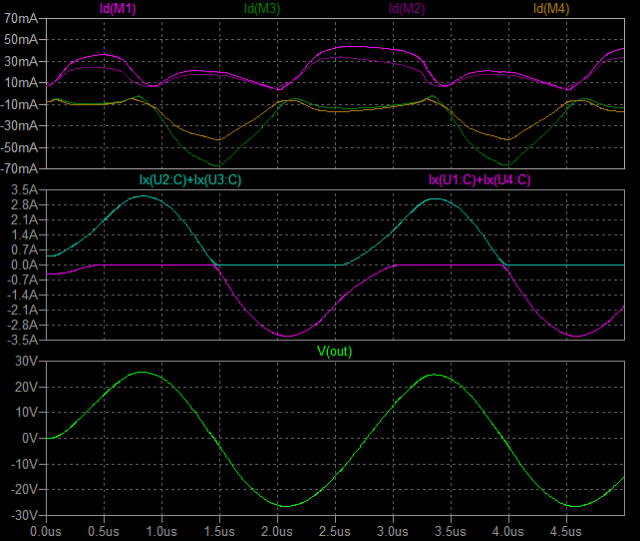Click the 1.0us time axis label
This screenshot has width=640, height=541.
(x=162, y=531)
